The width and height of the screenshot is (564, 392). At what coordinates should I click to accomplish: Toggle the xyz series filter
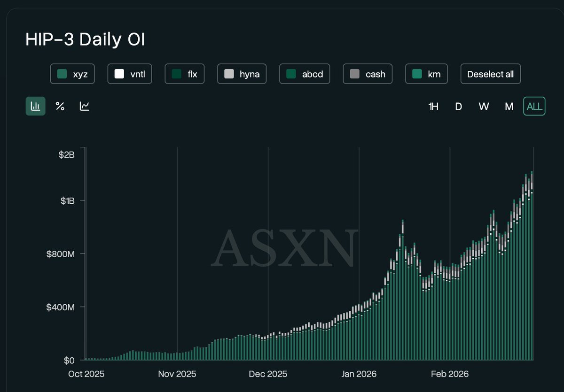[x=72, y=74]
